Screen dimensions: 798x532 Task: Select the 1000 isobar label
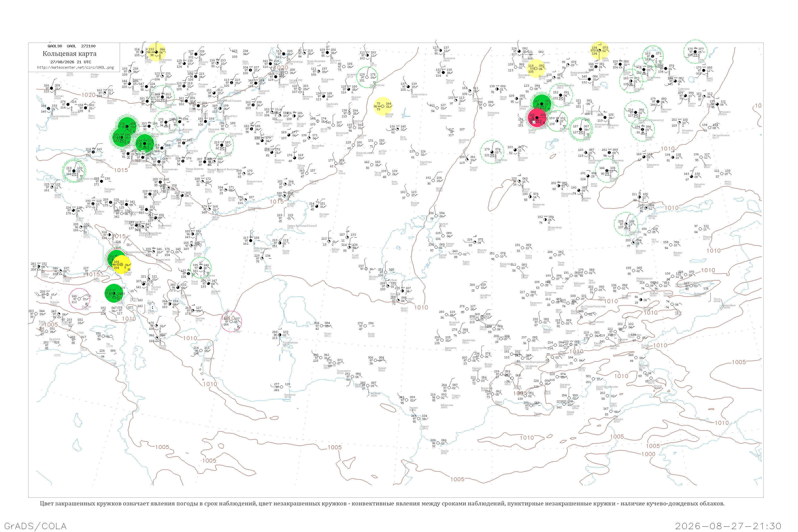tap(648, 454)
